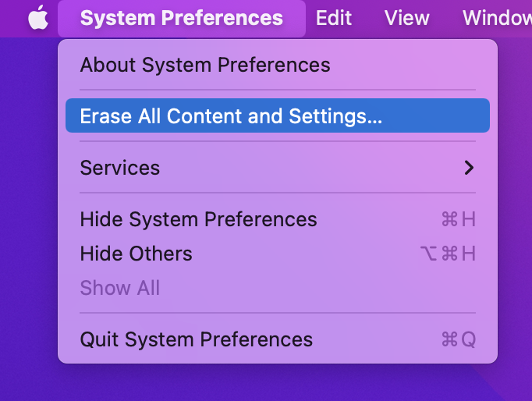The height and width of the screenshot is (401, 532).
Task: Select Hide System Preferences
Action: (x=278, y=219)
